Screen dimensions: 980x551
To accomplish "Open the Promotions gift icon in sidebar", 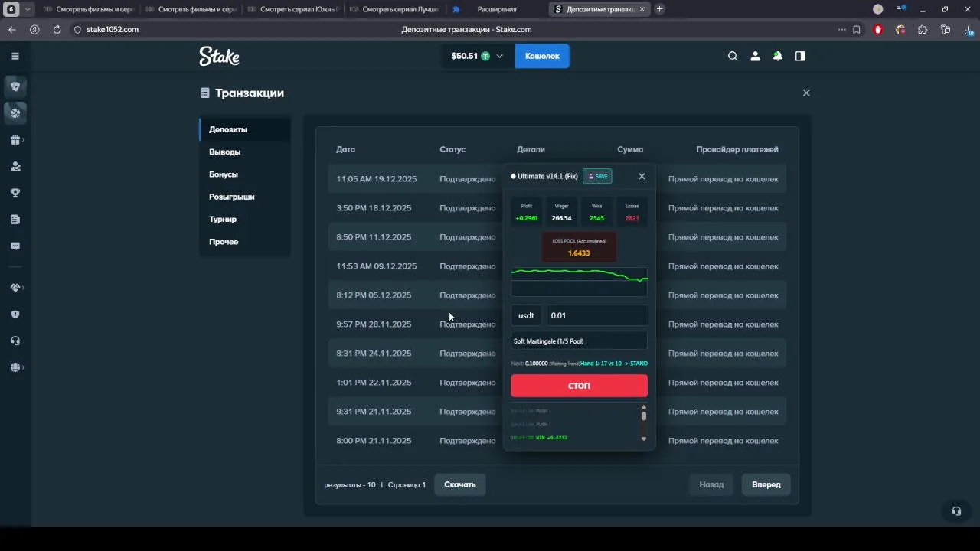I will pyautogui.click(x=15, y=139).
